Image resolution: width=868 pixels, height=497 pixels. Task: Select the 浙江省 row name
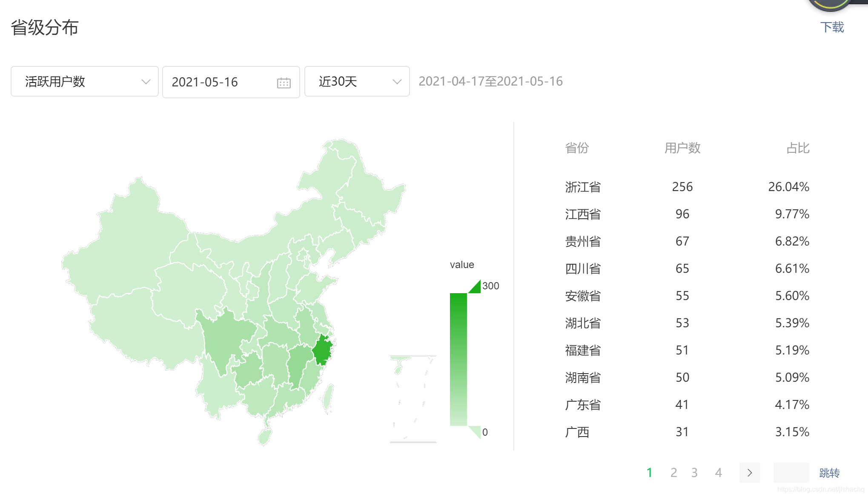click(583, 187)
